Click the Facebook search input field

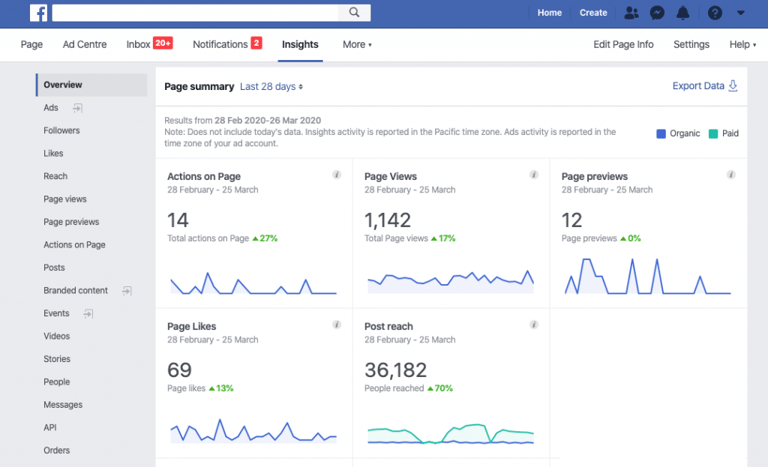pos(195,12)
